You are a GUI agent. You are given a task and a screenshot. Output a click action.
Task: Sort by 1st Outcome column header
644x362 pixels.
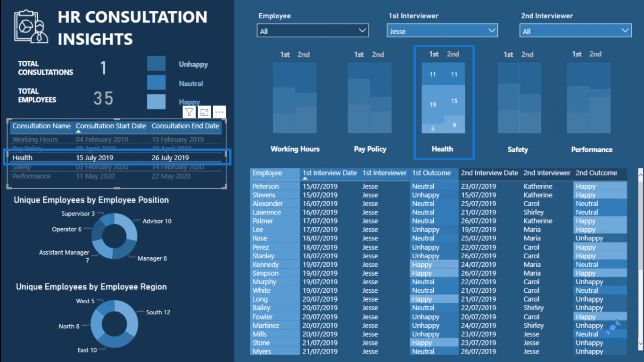point(434,173)
